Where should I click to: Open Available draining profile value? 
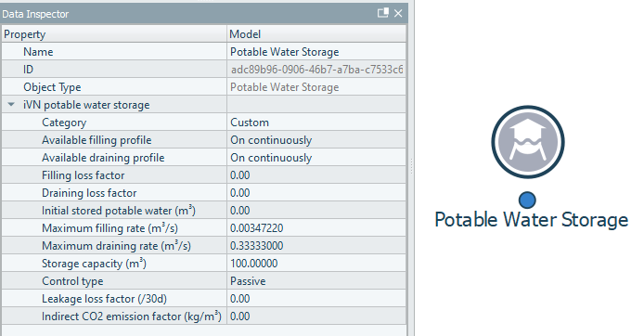tap(316, 158)
